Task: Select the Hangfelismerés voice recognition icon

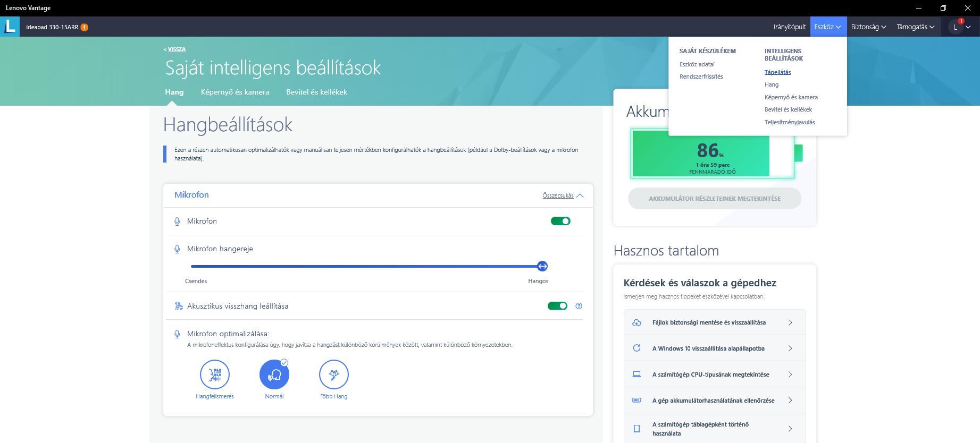Action: click(215, 374)
